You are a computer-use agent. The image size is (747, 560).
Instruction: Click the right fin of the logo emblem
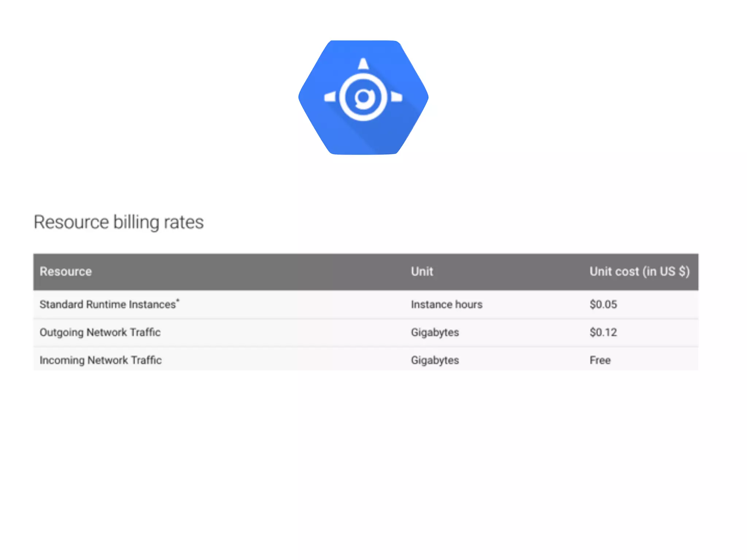click(396, 97)
